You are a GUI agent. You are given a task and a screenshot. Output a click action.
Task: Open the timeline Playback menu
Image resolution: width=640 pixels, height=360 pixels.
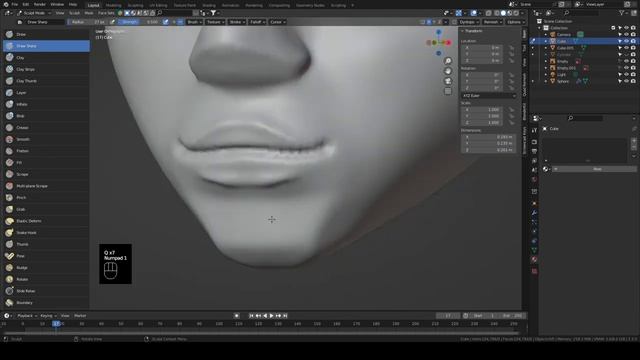(x=27, y=316)
